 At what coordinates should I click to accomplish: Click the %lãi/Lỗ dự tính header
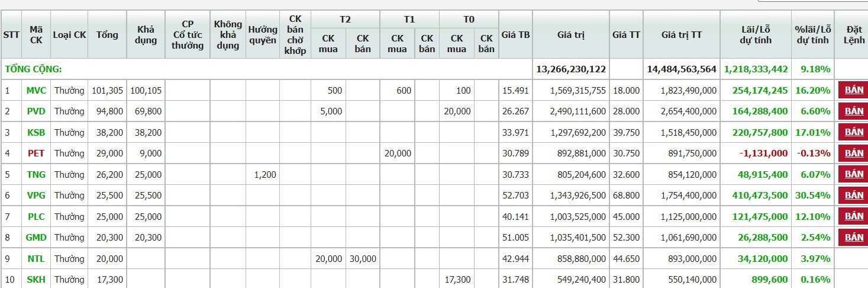point(813,34)
